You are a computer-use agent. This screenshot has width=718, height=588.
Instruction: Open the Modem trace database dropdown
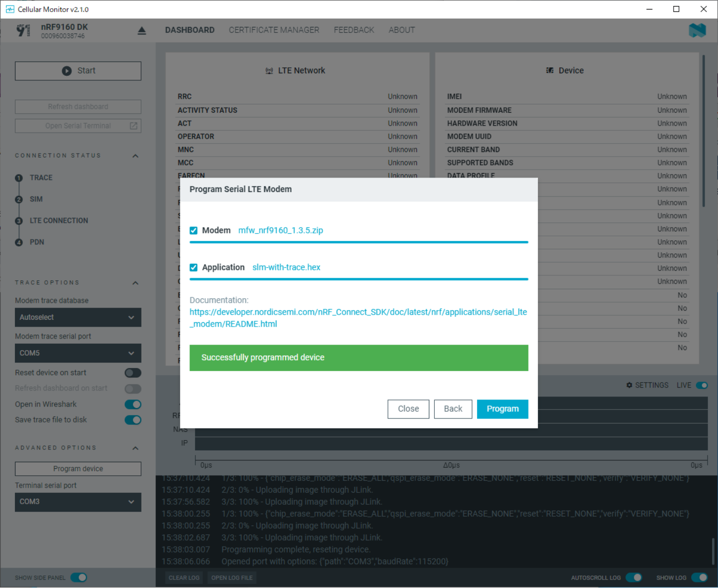(78, 318)
